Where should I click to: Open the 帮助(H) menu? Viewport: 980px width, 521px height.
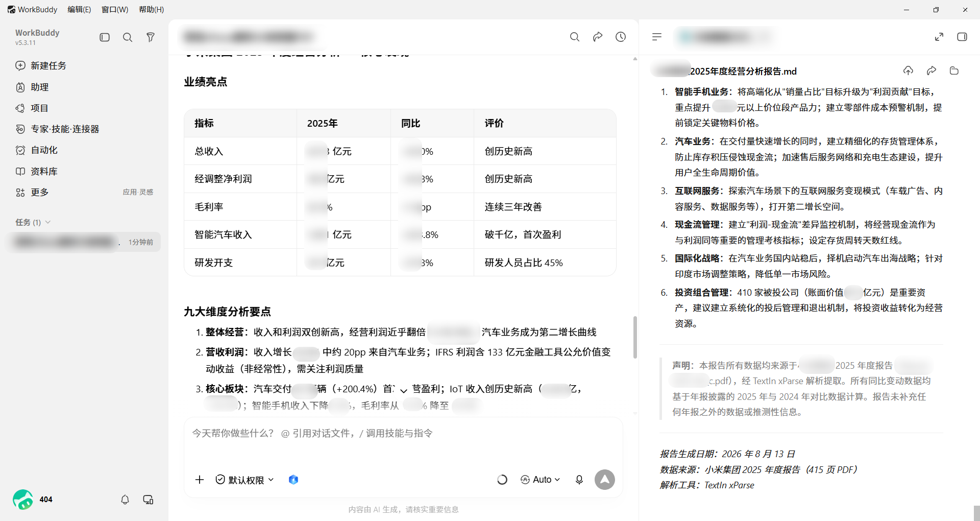tap(152, 10)
